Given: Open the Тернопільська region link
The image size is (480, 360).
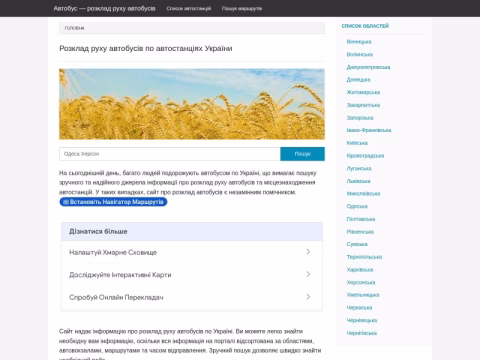Looking at the screenshot, I should 364,257.
